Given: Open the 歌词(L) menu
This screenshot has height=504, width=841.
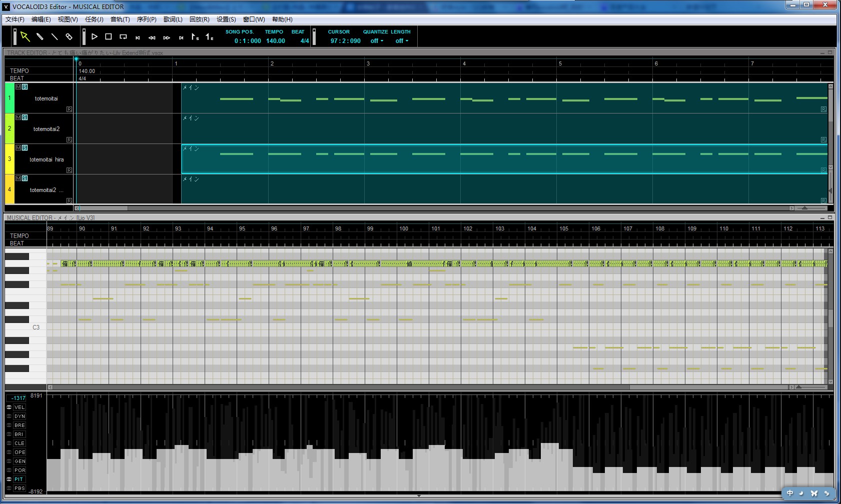Looking at the screenshot, I should tap(173, 19).
